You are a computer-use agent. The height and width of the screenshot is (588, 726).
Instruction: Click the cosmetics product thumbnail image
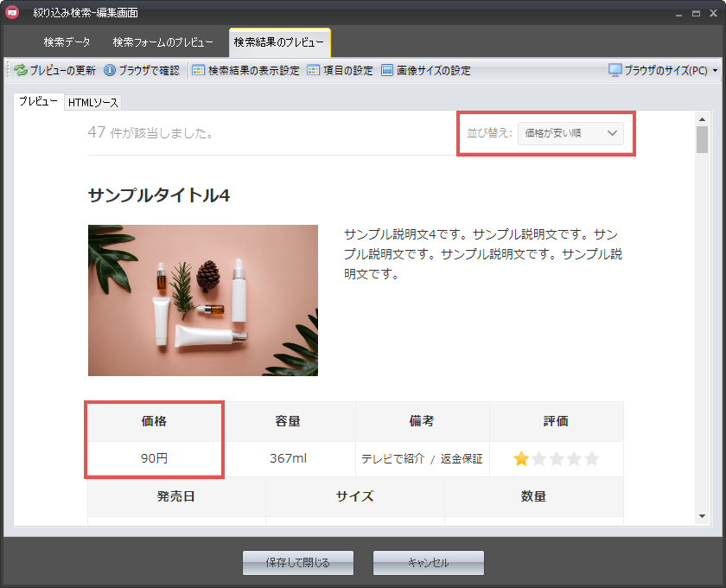pyautogui.click(x=203, y=300)
